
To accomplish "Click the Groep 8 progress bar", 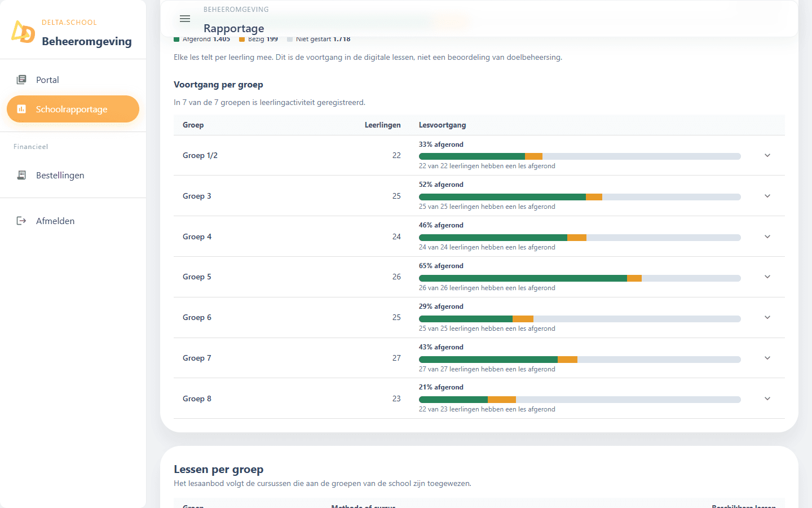I will [580, 400].
